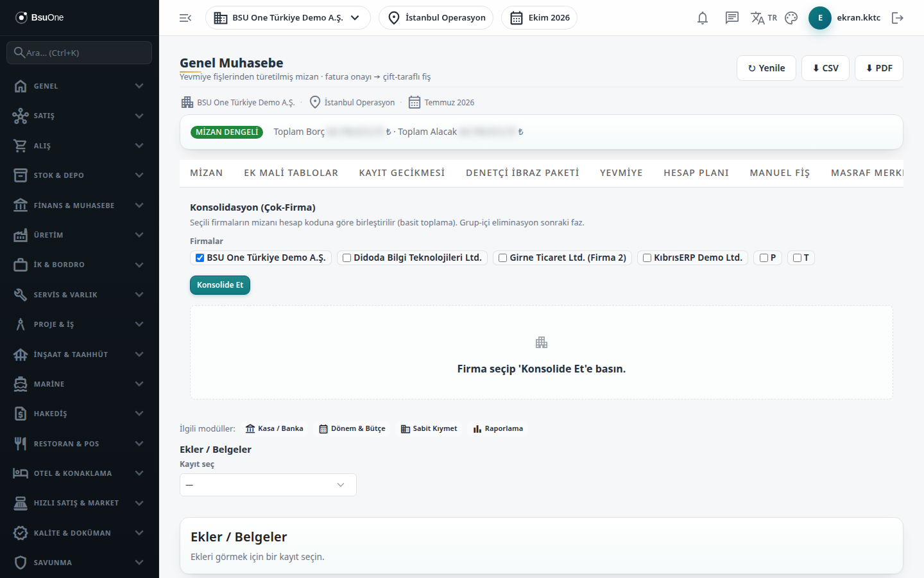Image resolution: width=924 pixels, height=578 pixels.
Task: Open the Alış cart icon in sidebar
Action: click(21, 146)
